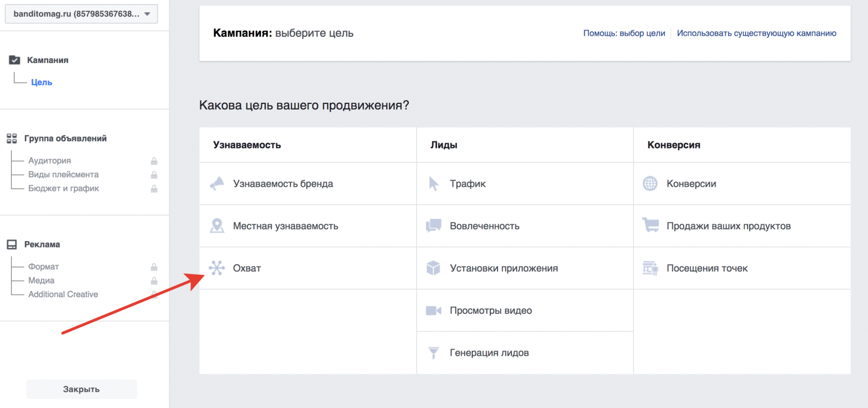Click Использовать существующую кампанию link
The width and height of the screenshot is (868, 408).
coord(756,33)
